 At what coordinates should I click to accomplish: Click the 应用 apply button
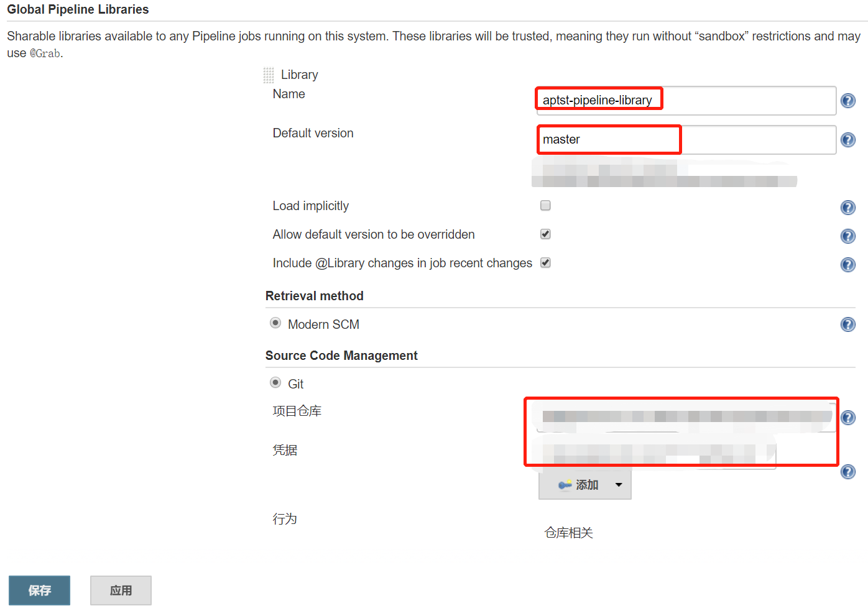(x=121, y=590)
